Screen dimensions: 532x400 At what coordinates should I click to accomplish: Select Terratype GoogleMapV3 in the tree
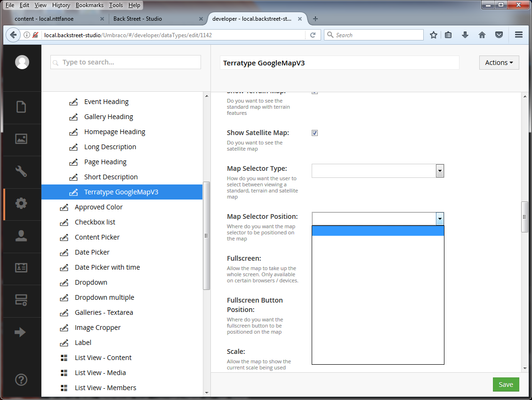click(x=122, y=192)
